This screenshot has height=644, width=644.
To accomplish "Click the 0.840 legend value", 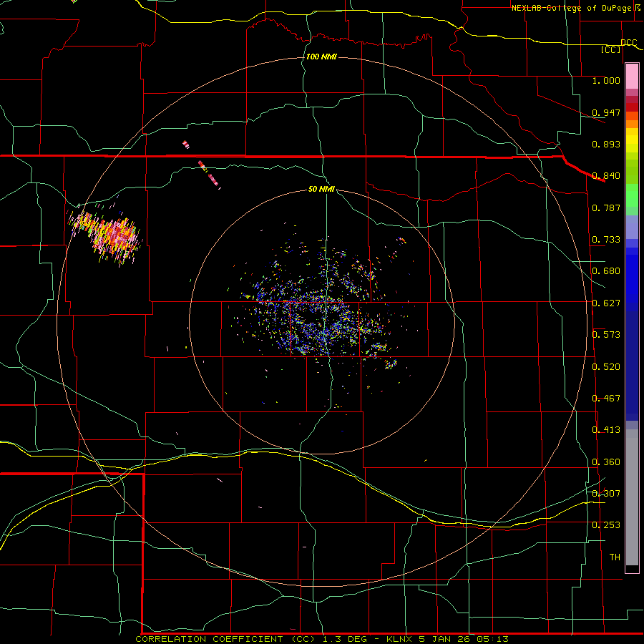I will point(606,176).
